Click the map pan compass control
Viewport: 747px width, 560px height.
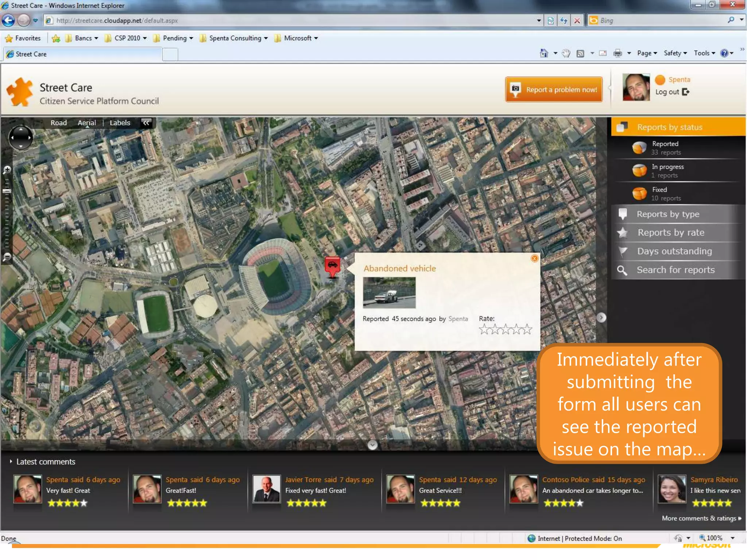[21, 138]
